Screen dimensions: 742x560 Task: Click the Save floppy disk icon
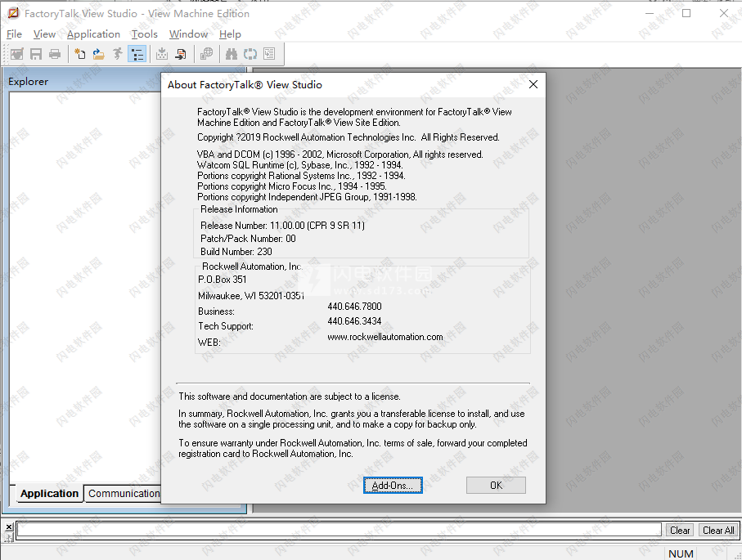[36, 54]
